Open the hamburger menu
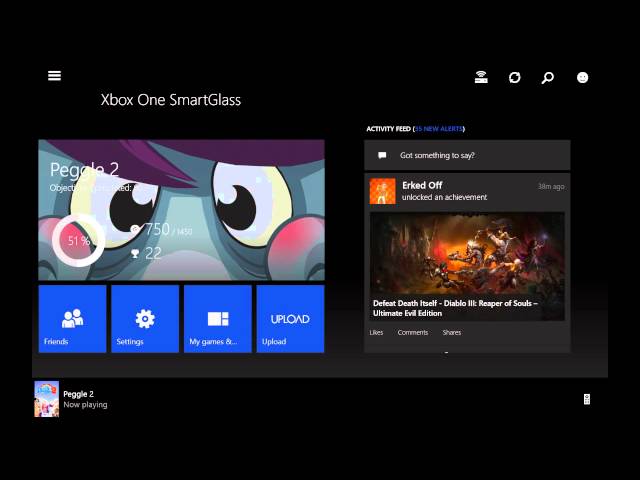This screenshot has width=640, height=480. [54, 76]
